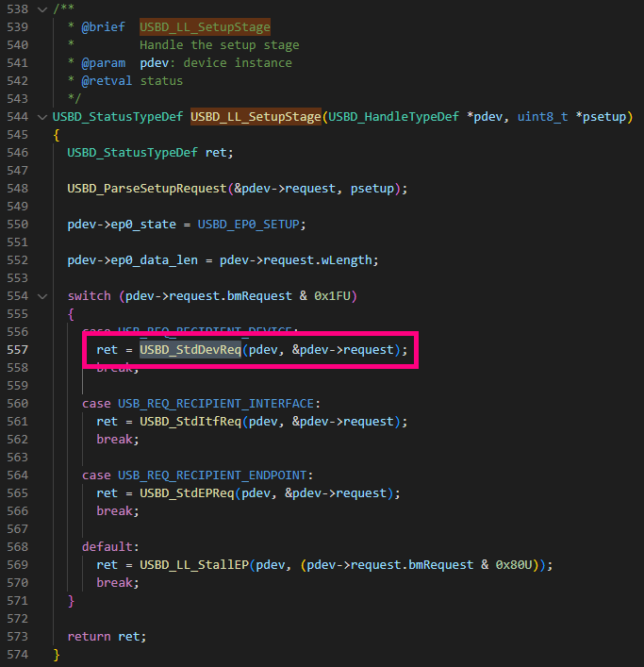Click the default: label on line 568

(110, 546)
